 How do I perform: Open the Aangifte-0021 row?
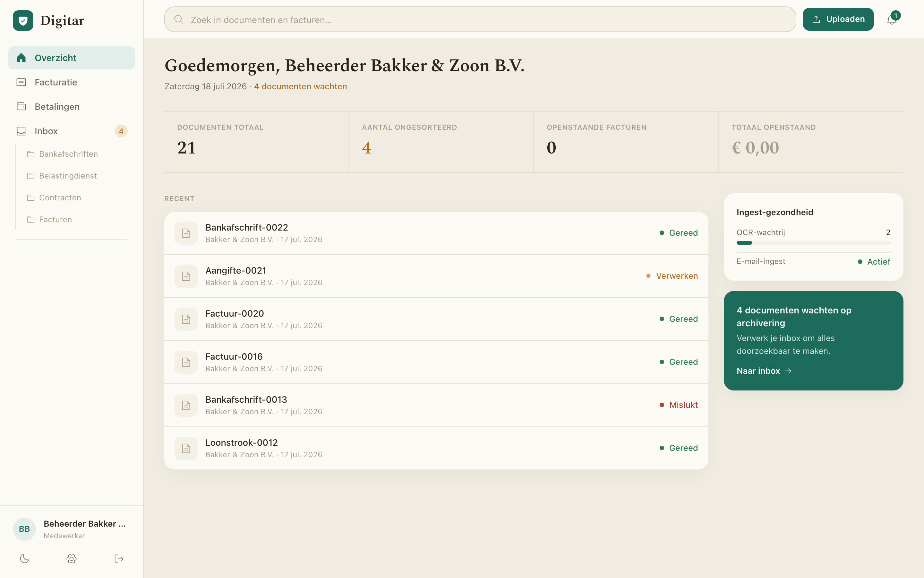(x=436, y=276)
